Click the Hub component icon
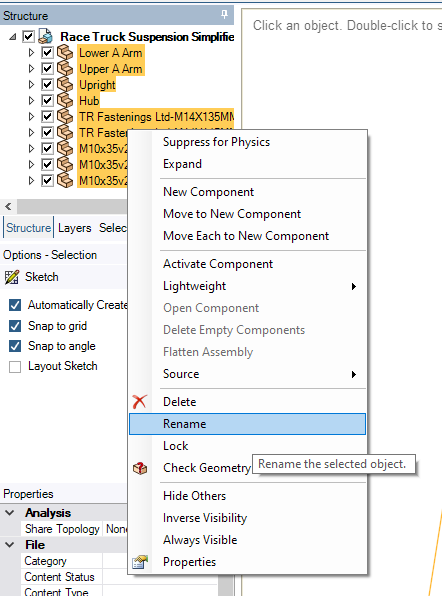The width and height of the screenshot is (442, 596). (65, 101)
